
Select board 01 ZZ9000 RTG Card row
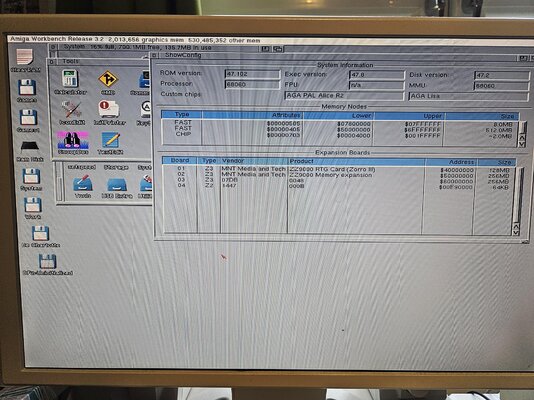click(339, 169)
